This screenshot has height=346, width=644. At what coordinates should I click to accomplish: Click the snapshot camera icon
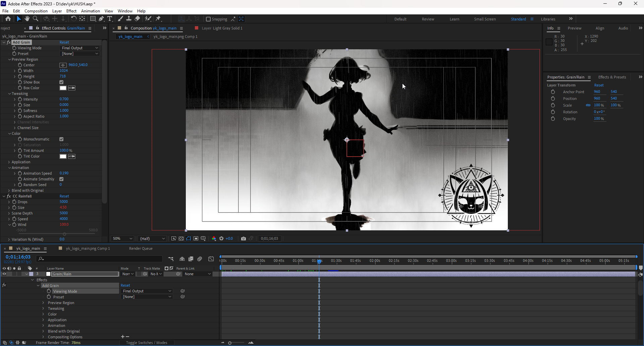click(x=244, y=239)
